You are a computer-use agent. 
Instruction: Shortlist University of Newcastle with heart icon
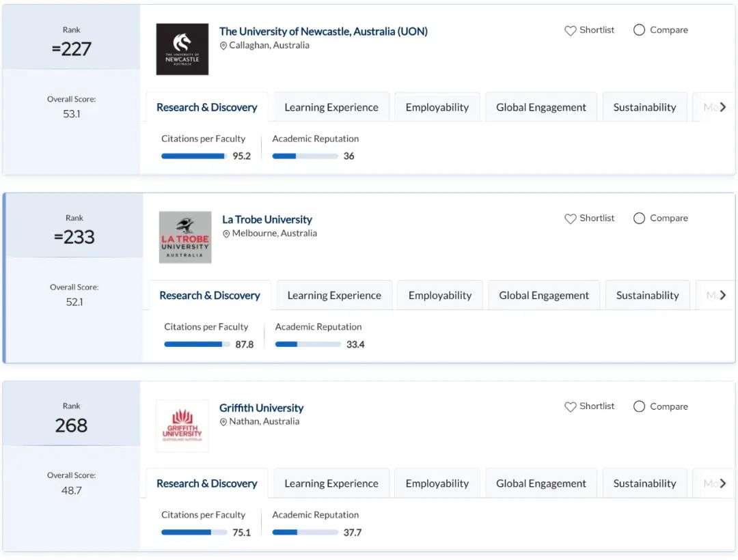[570, 31]
